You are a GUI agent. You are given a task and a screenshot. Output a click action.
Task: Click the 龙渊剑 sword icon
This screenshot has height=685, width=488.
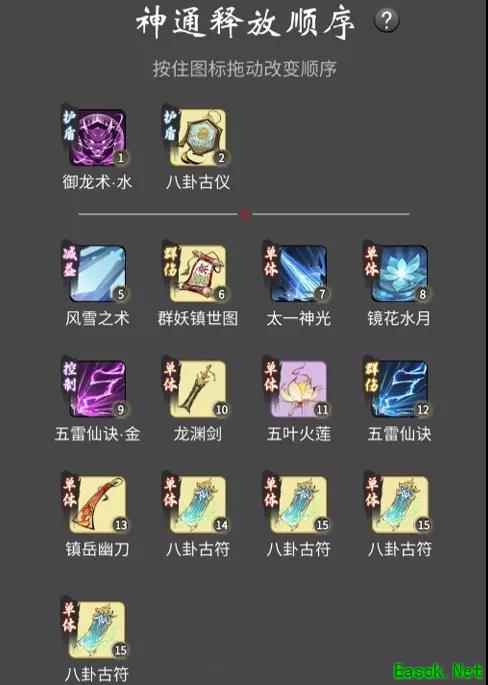[x=198, y=389]
